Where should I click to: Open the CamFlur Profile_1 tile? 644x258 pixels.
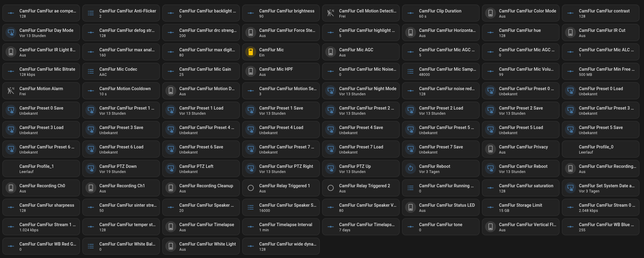(41, 168)
